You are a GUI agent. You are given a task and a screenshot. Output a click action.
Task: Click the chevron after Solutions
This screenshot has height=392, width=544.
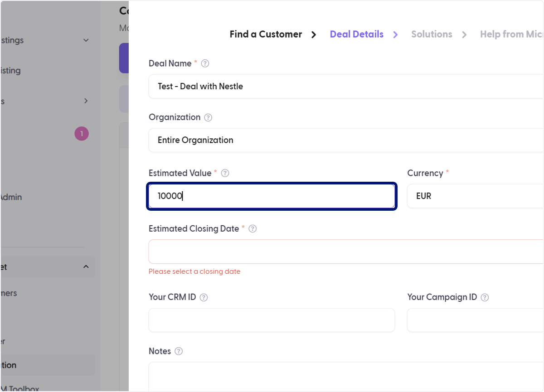[464, 35]
